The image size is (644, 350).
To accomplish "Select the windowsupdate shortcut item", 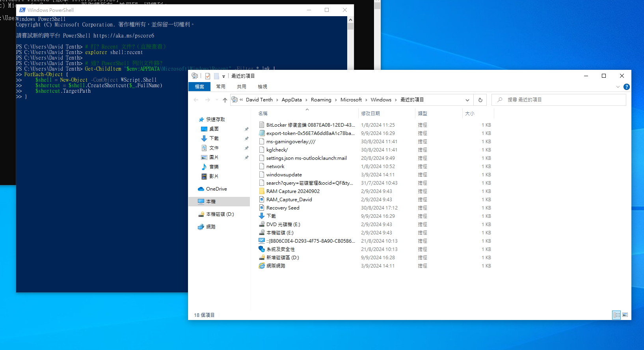I will coord(284,175).
